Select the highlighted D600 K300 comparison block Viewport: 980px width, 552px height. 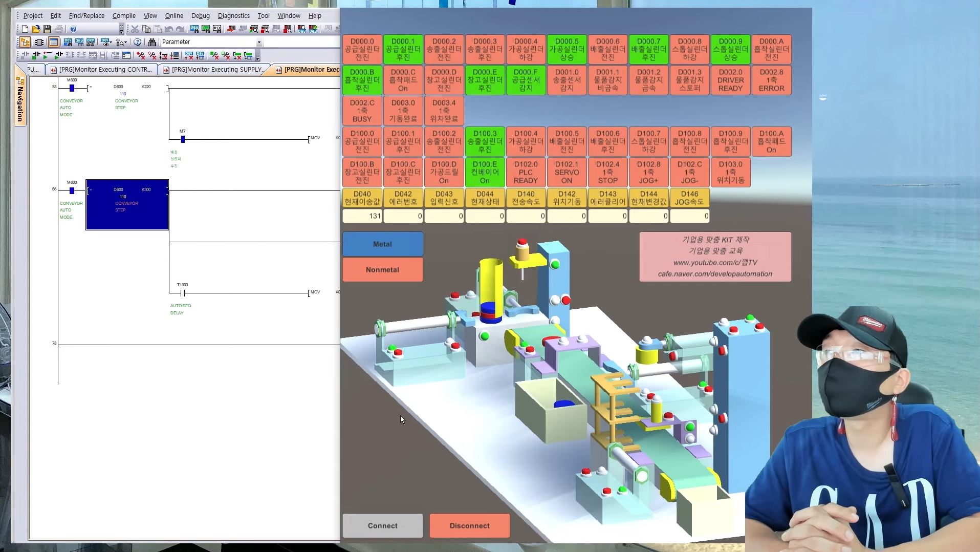point(127,205)
